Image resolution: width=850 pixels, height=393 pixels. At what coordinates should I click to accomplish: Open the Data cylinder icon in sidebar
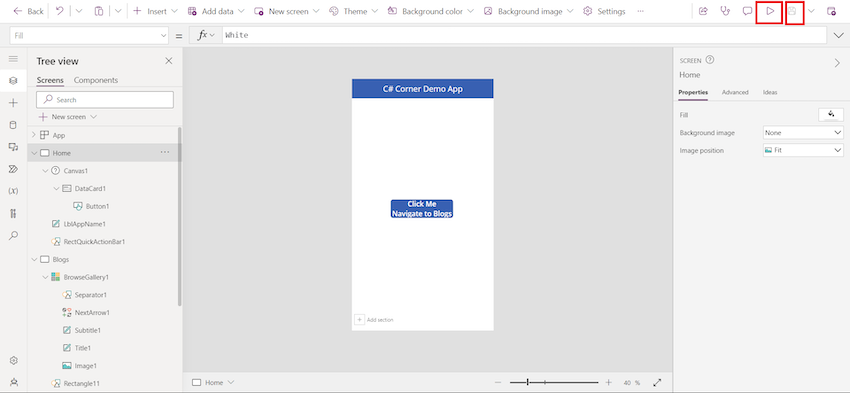[x=14, y=125]
